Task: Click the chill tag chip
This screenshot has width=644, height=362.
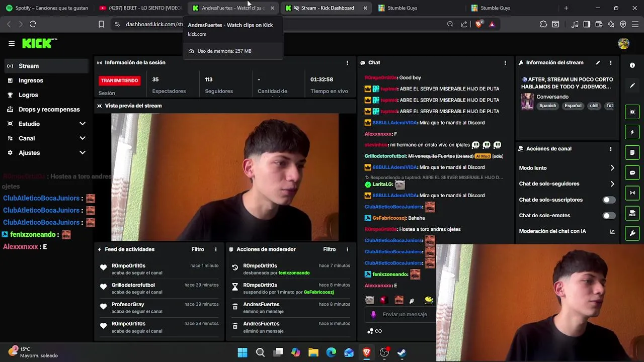Action: pyautogui.click(x=594, y=106)
